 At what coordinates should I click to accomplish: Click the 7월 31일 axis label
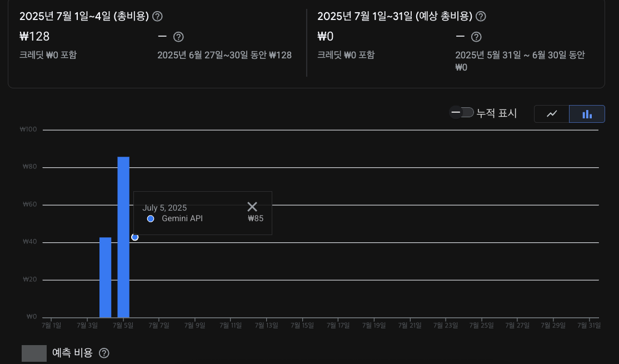[x=589, y=326]
